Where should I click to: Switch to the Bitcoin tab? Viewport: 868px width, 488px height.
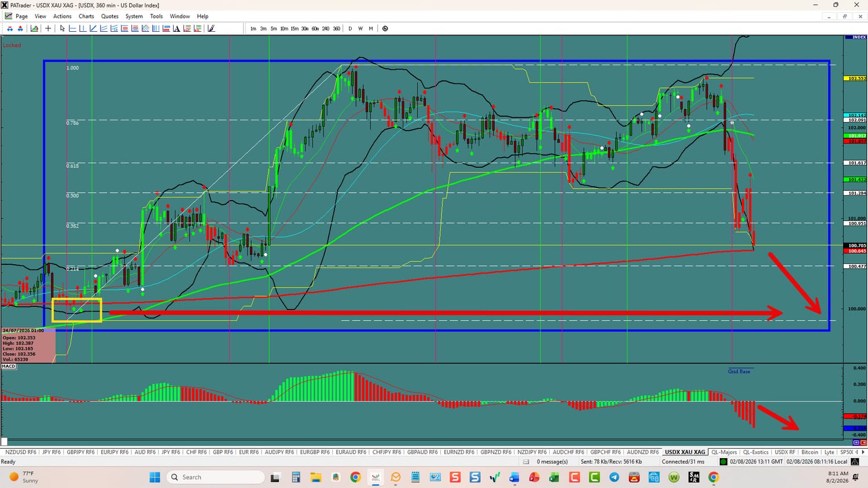(x=810, y=452)
